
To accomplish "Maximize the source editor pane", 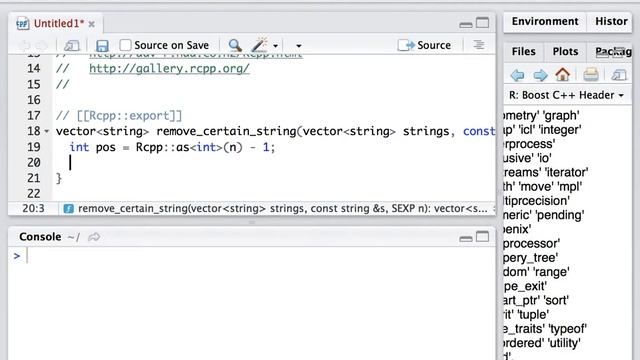I will coord(482,23).
